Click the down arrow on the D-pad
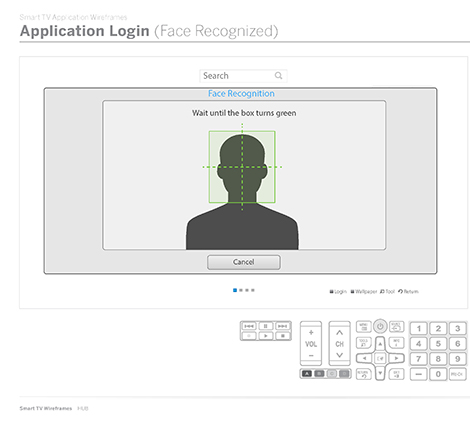 click(380, 373)
